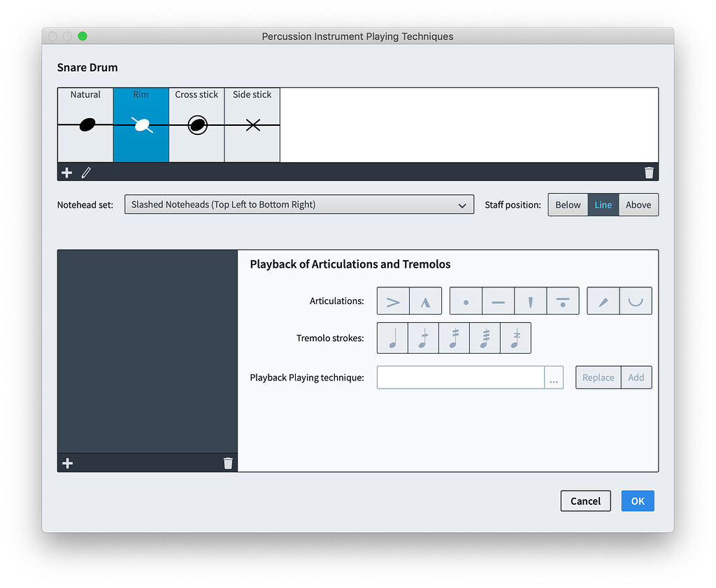
Task: Click the trash icon in the noteheads toolbar
Action: (649, 172)
